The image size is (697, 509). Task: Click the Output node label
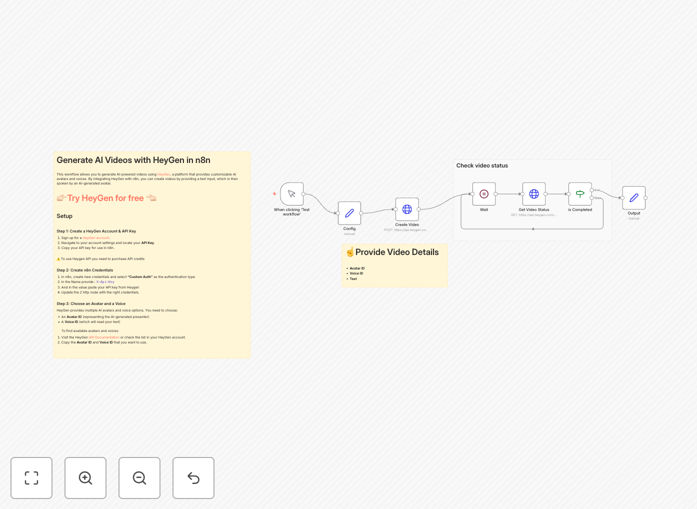[634, 213]
